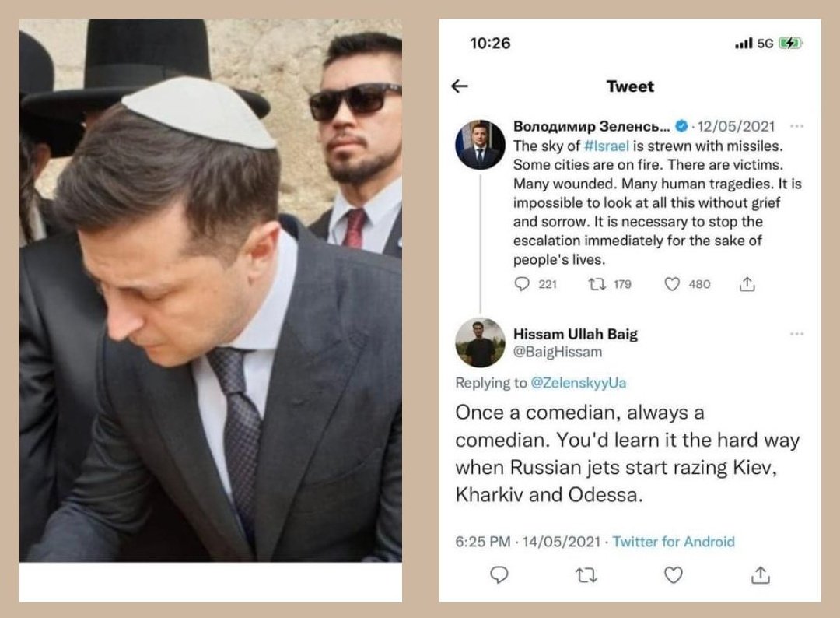Reply to the original tweet with 221 comments
The width and height of the screenshot is (840, 618).
click(523, 284)
